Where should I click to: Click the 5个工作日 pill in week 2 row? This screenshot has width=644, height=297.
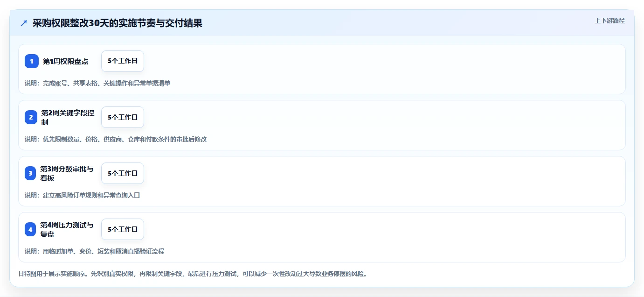click(x=123, y=117)
